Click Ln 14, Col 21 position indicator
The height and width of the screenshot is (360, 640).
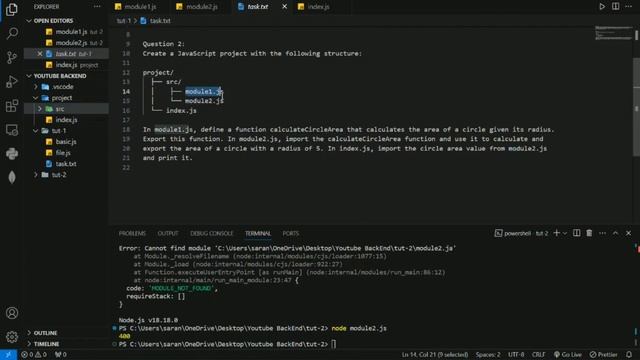(x=435, y=355)
